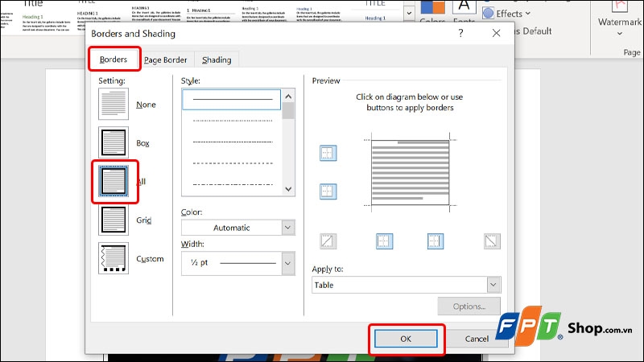Click the diagonal-up border button in Preview
The height and width of the screenshot is (362, 644).
[328, 241]
